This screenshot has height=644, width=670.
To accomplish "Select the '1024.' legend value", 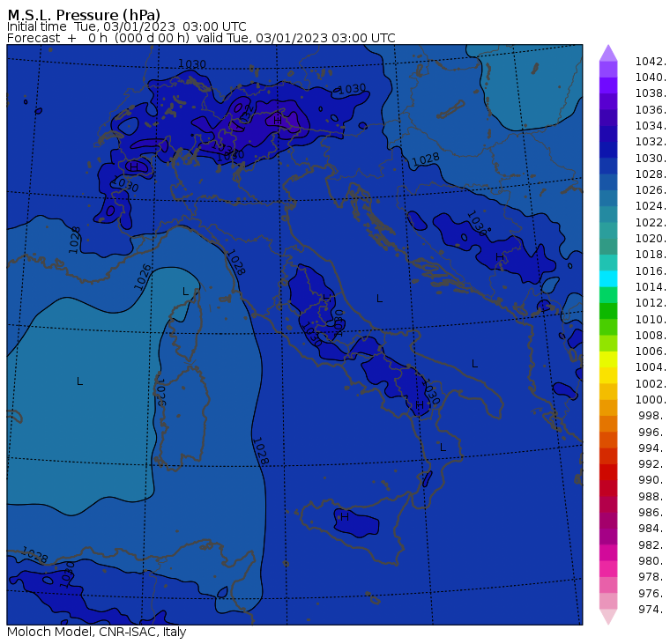I will point(651,206).
